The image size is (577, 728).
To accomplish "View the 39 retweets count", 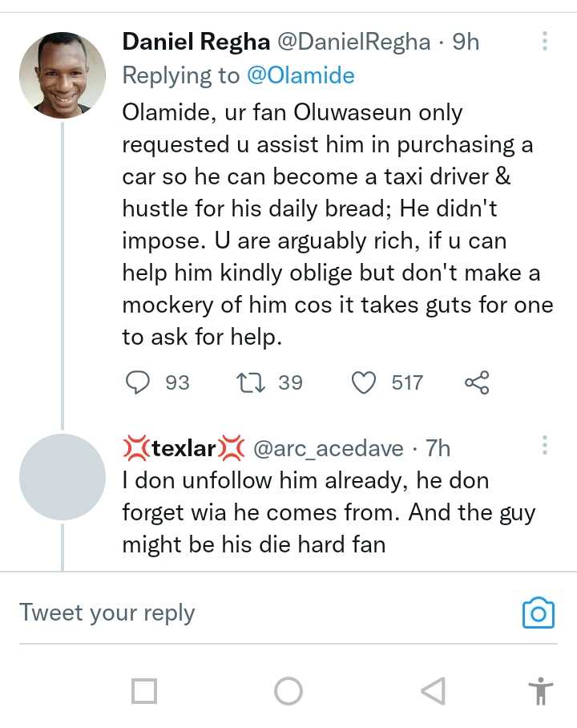I will click(290, 382).
